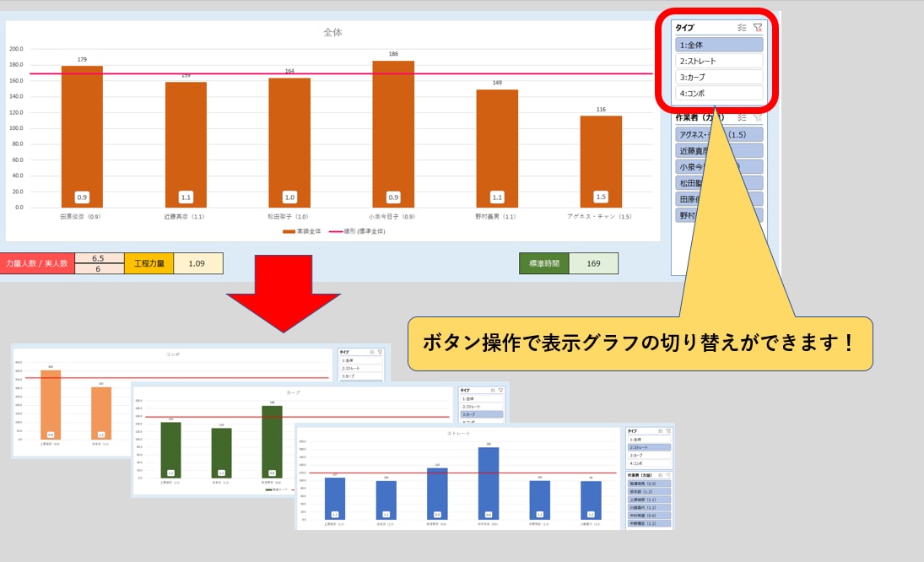Select the cell showing 6 under 6.5
This screenshot has width=924, height=562.
[99, 268]
